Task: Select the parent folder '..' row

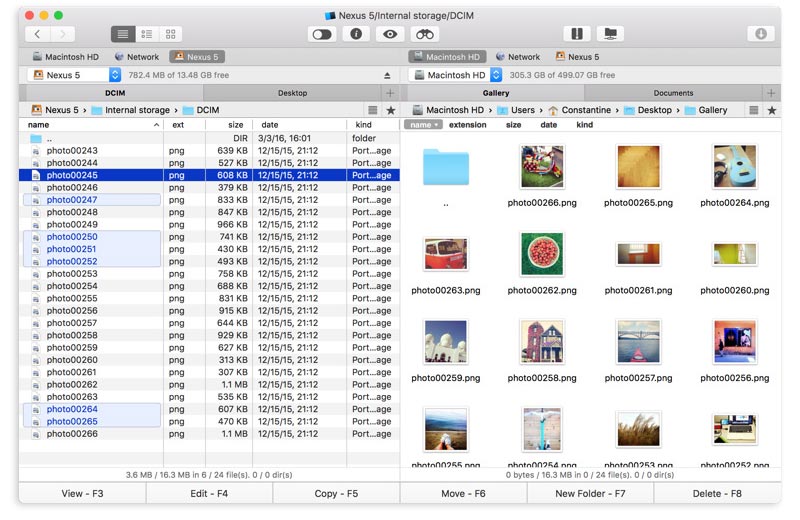Action: pos(209,138)
